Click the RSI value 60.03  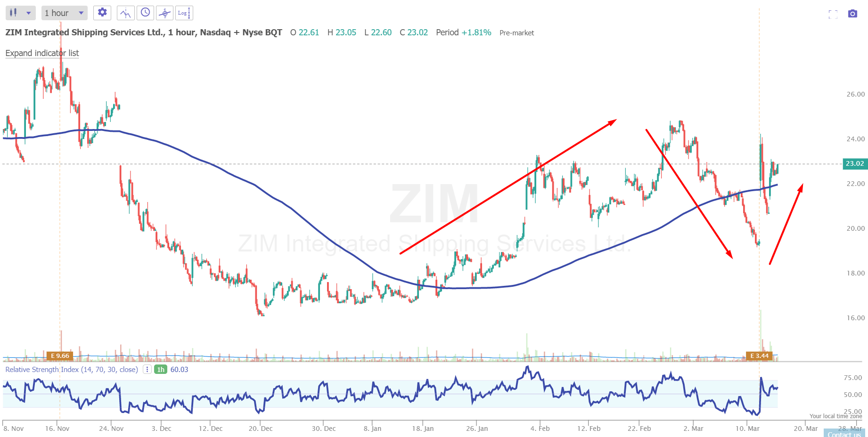pos(180,370)
